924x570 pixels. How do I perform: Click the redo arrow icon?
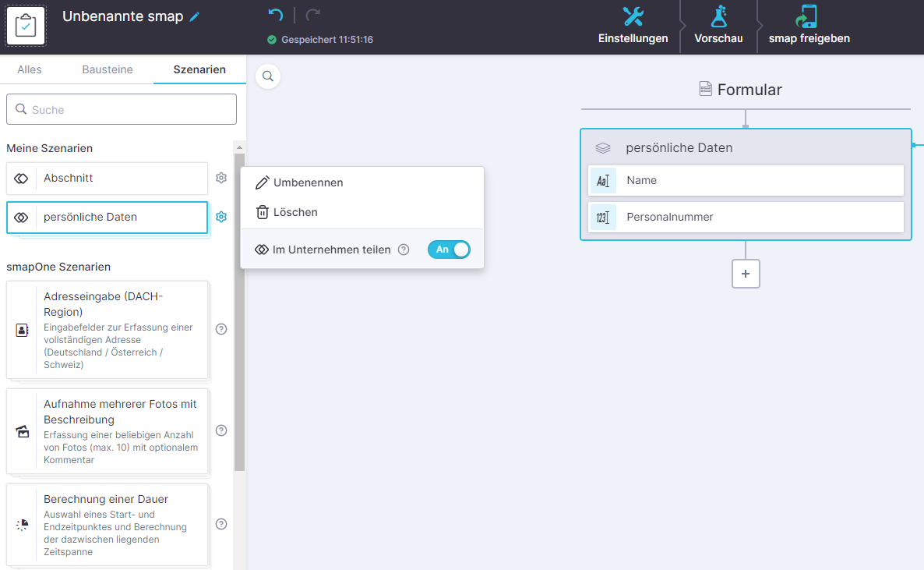click(x=312, y=15)
